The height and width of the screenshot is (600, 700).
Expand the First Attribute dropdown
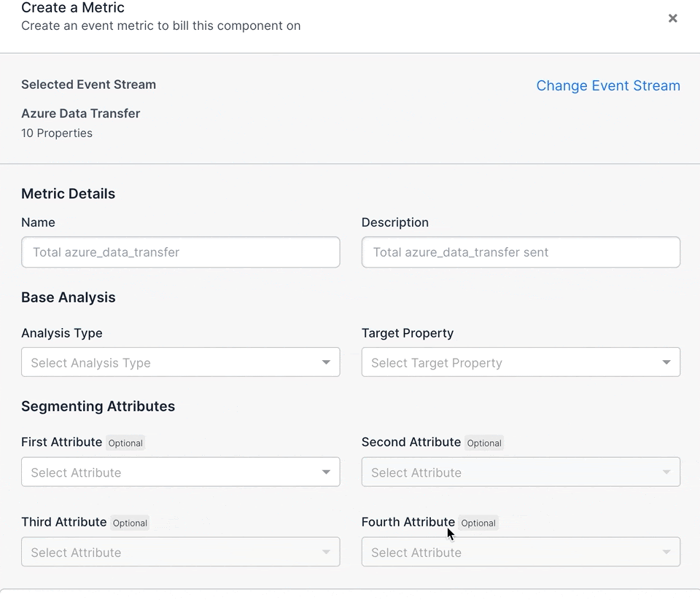[181, 472]
